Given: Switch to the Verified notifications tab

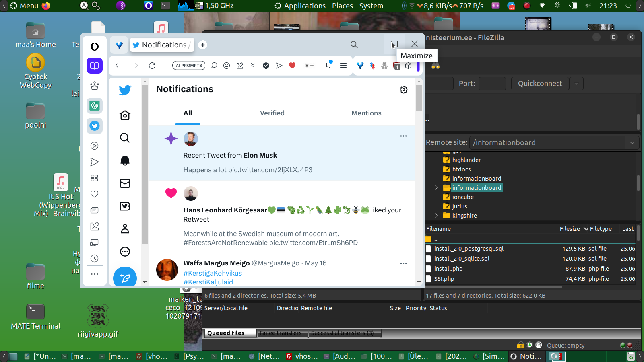Looking at the screenshot, I should [x=272, y=113].
